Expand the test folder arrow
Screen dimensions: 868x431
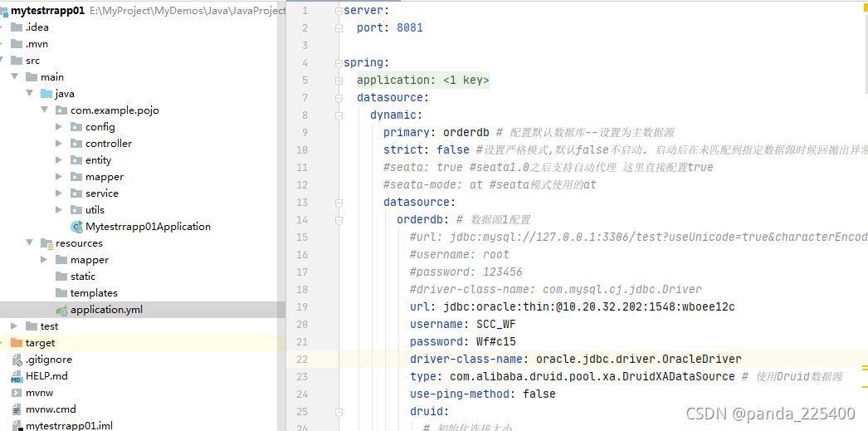[15, 326]
